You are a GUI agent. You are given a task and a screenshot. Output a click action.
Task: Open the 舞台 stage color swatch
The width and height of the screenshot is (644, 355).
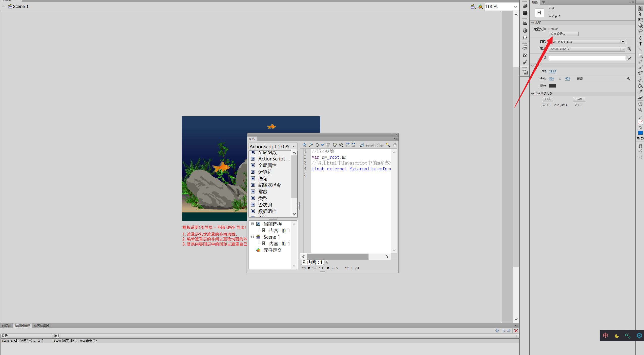point(552,86)
